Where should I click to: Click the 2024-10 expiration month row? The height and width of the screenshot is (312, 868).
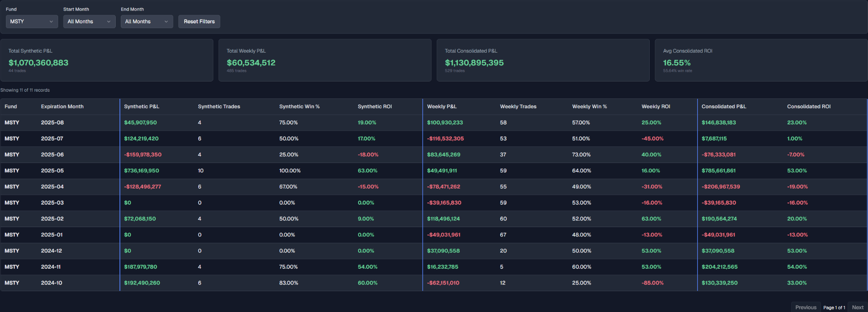point(51,283)
